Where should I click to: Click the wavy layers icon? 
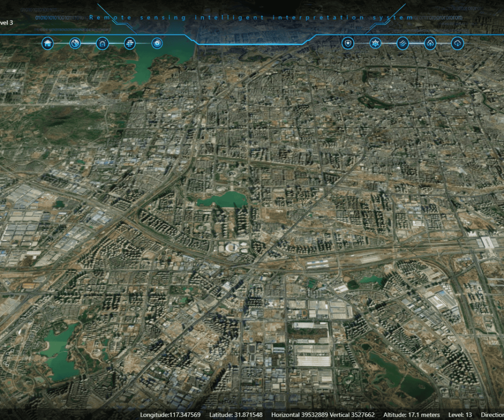402,43
